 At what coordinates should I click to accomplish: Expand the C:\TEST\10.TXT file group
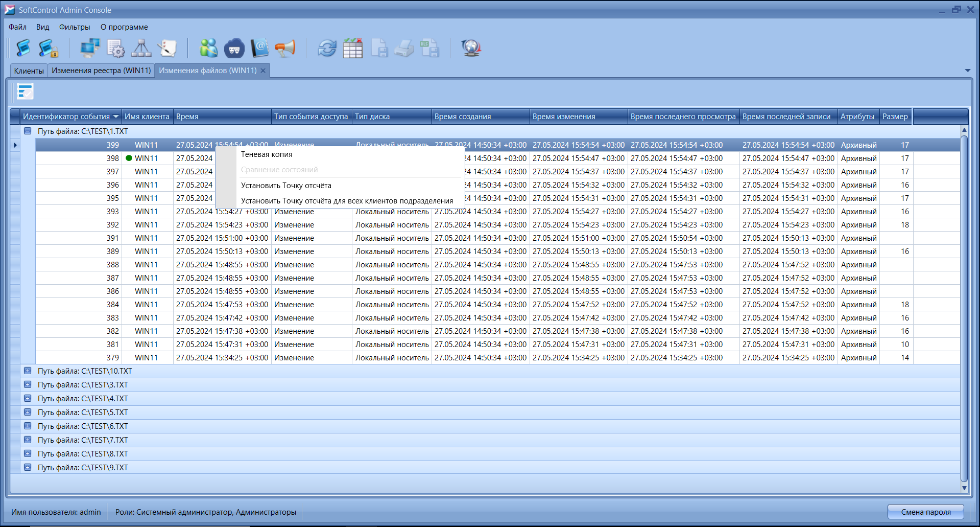point(28,371)
